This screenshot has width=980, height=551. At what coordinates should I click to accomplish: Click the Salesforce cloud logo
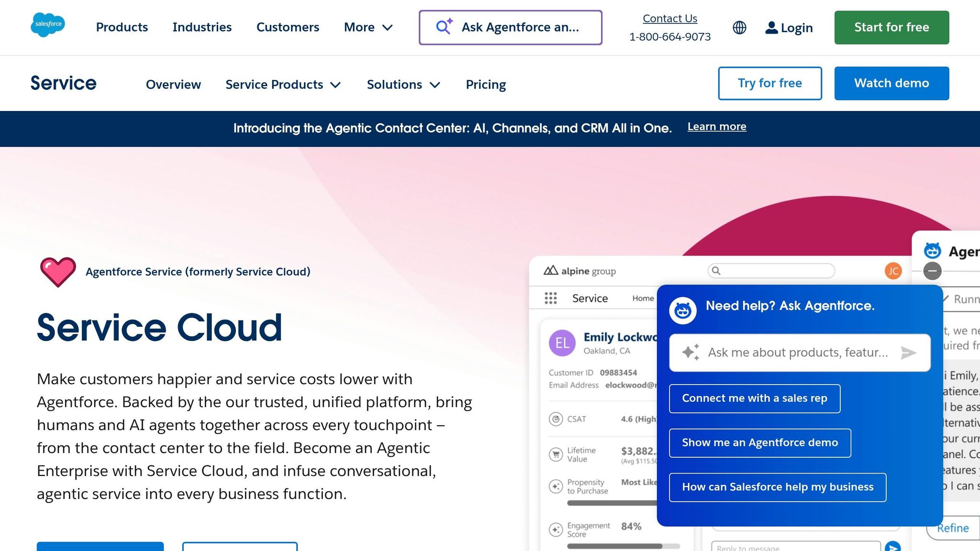pos(48,25)
